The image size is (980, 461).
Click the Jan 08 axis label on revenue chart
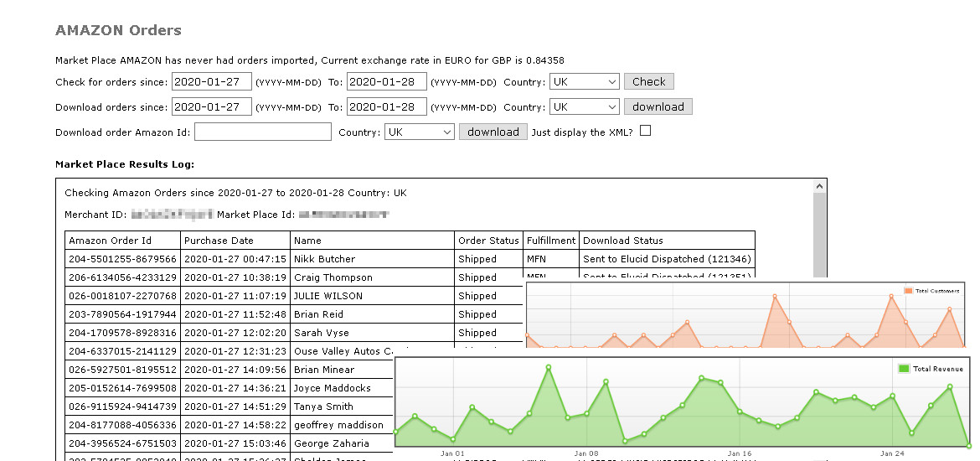coord(586,453)
